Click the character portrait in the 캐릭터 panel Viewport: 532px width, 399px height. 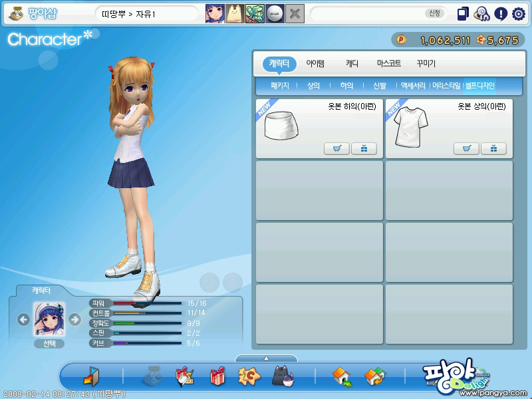pos(49,319)
